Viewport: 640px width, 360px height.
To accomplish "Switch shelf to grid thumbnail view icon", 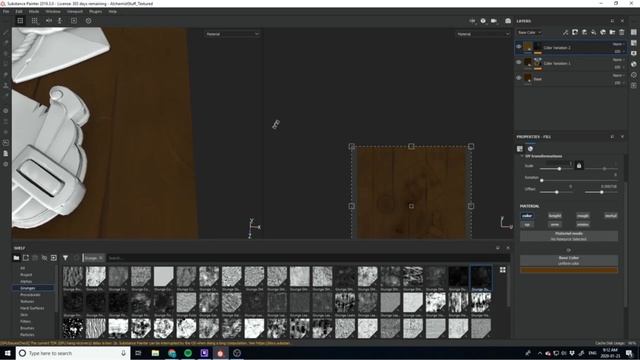I will 502,270.
